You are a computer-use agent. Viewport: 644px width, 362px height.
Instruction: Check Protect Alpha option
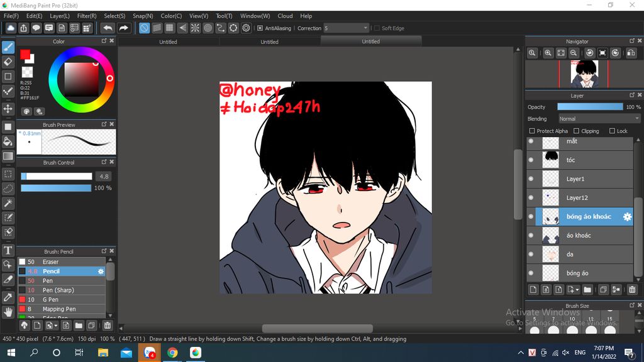pyautogui.click(x=532, y=131)
